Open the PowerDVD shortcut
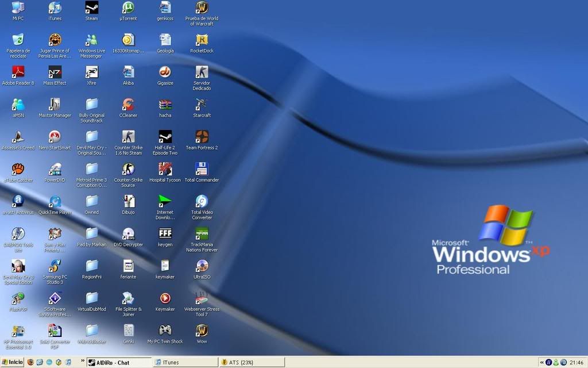The width and height of the screenshot is (588, 368). click(55, 172)
